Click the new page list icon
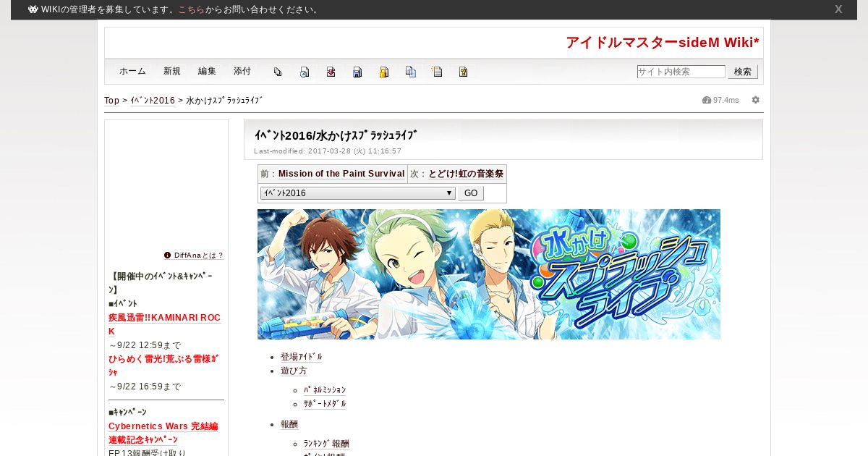The height and width of the screenshot is (456, 868). pyautogui.click(x=437, y=72)
